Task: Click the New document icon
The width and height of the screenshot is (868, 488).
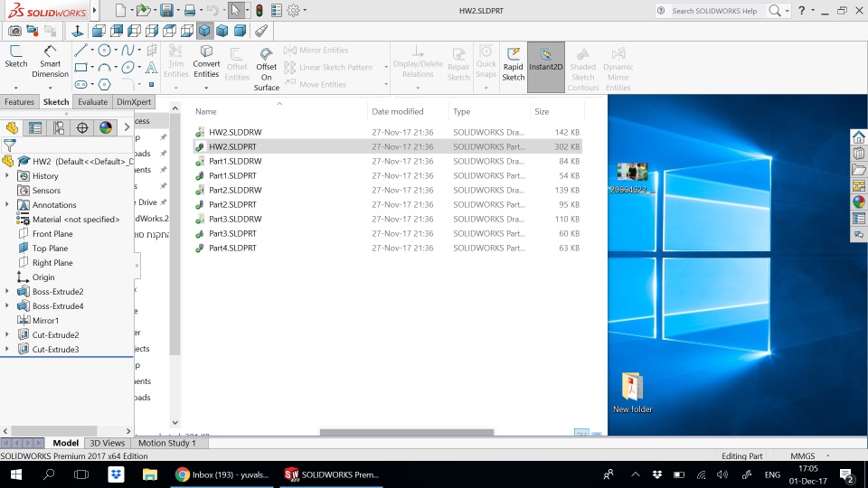Action: click(x=120, y=10)
